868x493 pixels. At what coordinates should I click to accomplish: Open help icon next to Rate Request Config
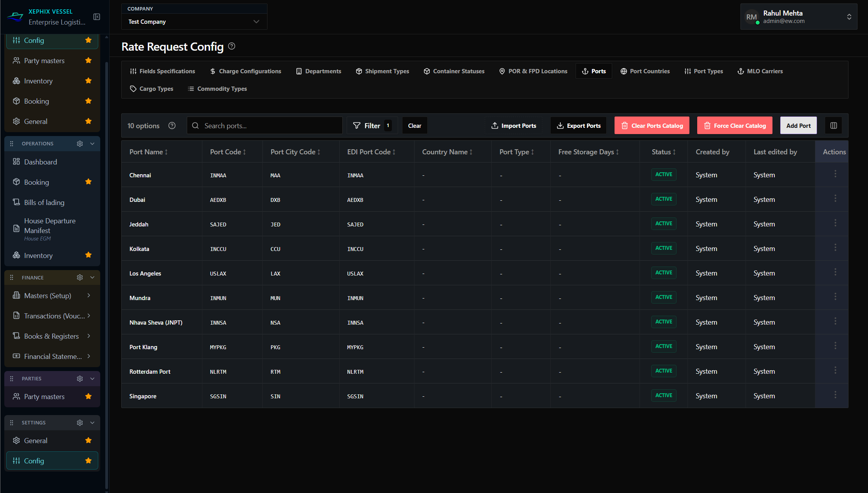click(232, 46)
